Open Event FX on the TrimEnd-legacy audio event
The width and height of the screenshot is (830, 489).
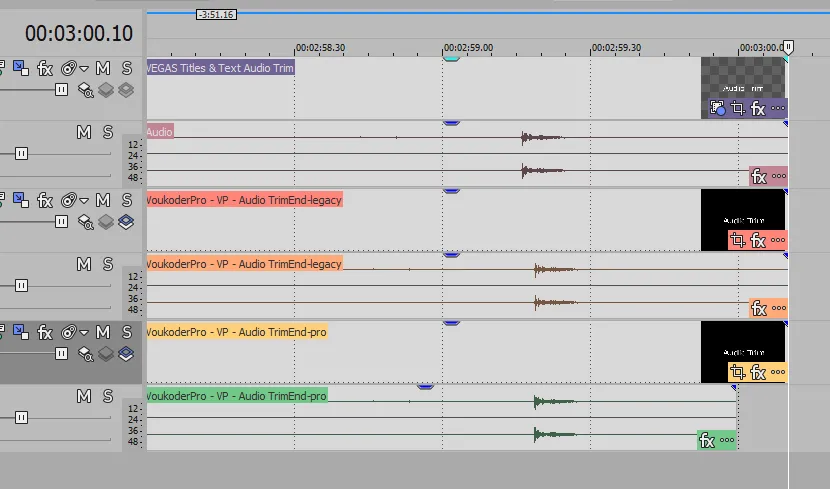click(x=759, y=308)
